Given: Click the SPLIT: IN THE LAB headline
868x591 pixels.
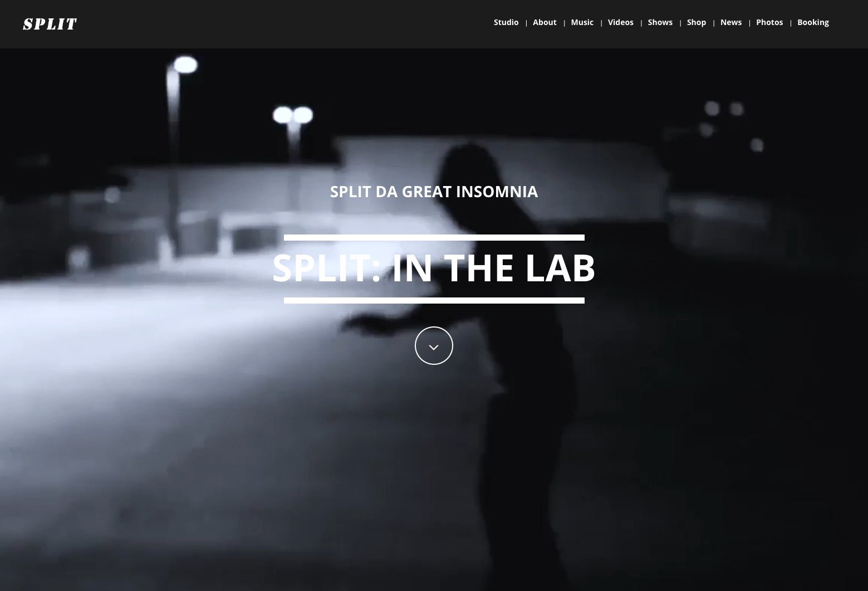Looking at the screenshot, I should (x=434, y=268).
